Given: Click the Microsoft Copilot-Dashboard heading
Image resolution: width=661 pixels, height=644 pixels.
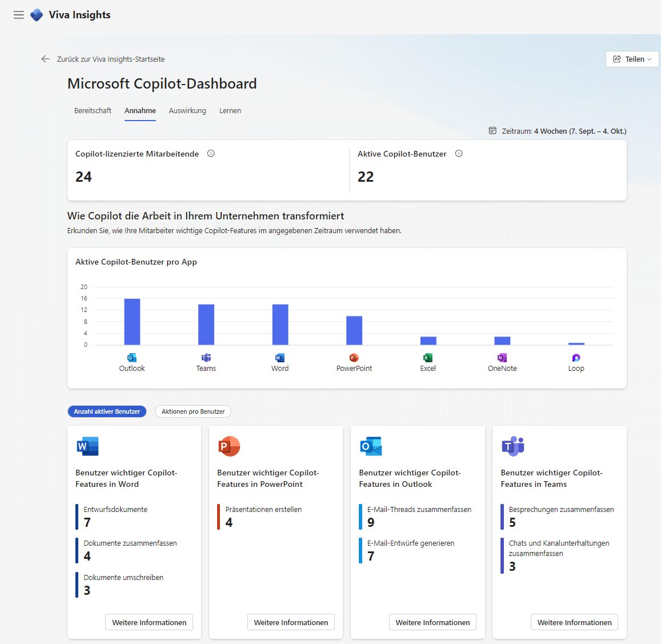Looking at the screenshot, I should click(x=162, y=83).
